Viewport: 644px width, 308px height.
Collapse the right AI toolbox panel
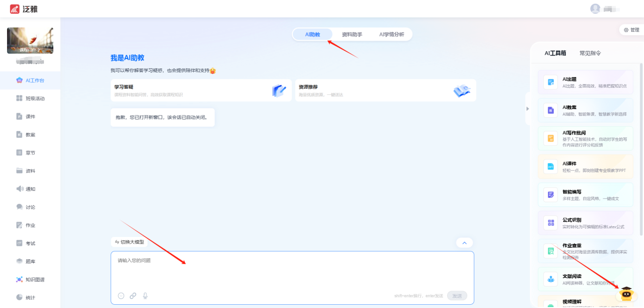pyautogui.click(x=528, y=108)
